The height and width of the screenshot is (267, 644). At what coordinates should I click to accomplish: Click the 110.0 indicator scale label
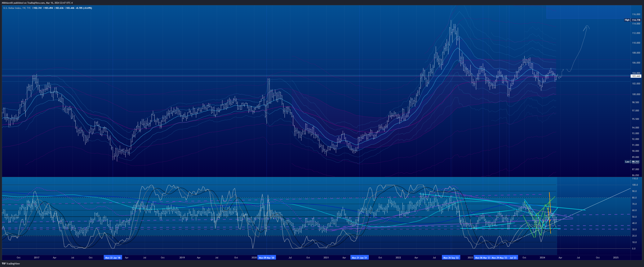click(635, 179)
